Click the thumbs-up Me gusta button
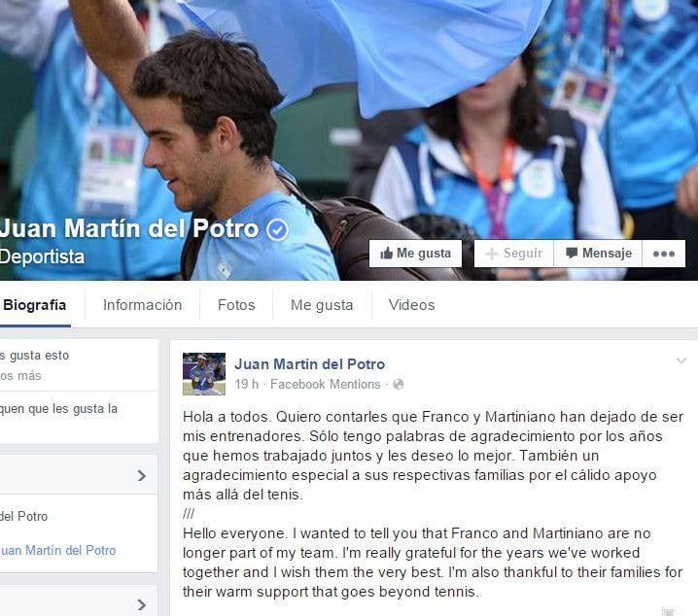The width and height of the screenshot is (698, 616). [x=415, y=254]
